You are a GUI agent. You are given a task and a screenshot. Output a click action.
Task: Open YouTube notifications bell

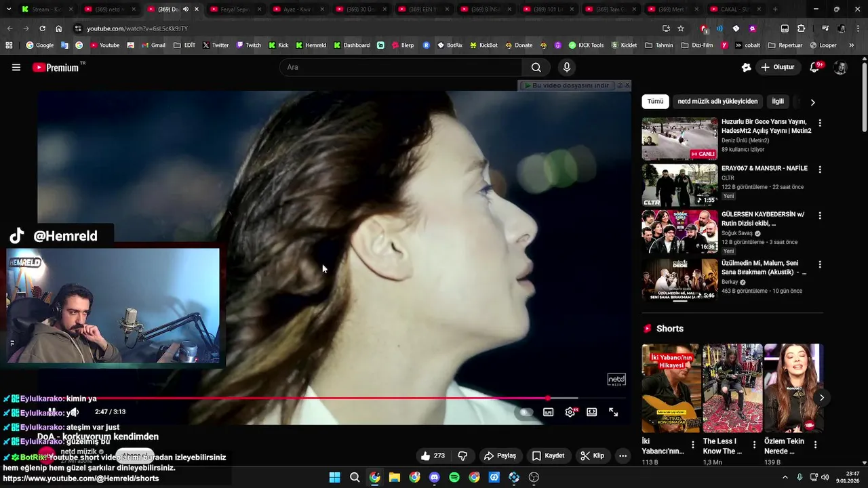815,67
